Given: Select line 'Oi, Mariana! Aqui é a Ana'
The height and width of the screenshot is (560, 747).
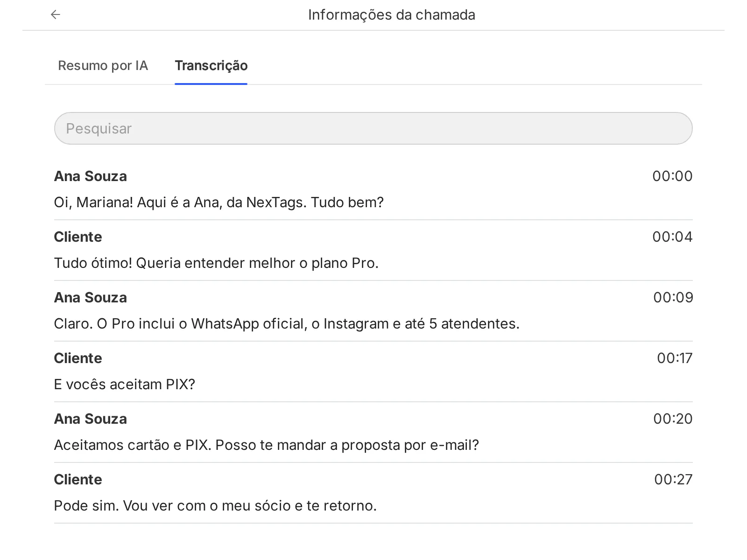Looking at the screenshot, I should coord(218,202).
